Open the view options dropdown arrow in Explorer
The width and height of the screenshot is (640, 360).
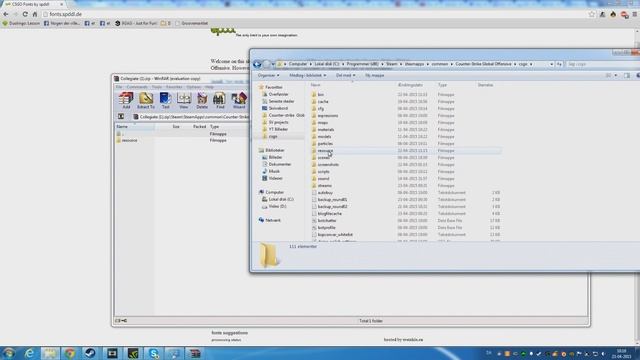coord(616,76)
